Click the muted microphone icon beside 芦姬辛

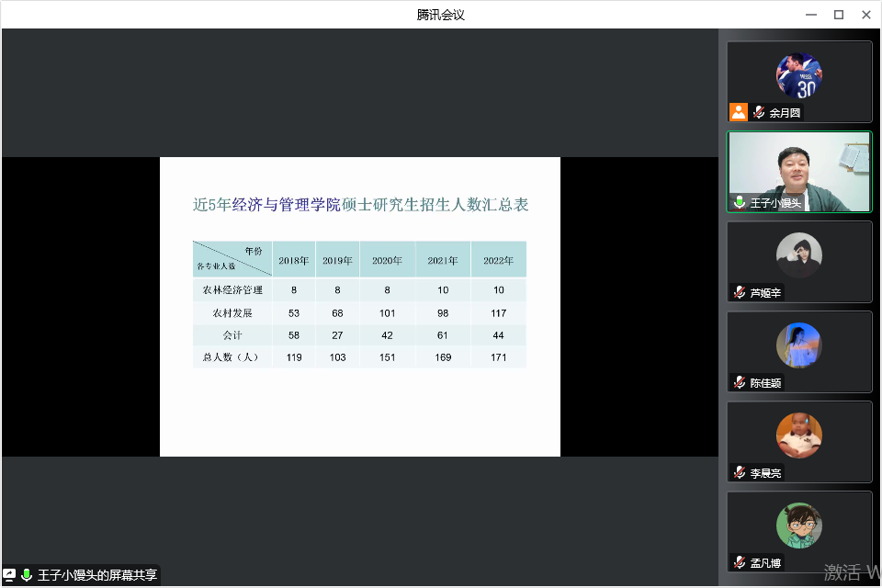741,292
